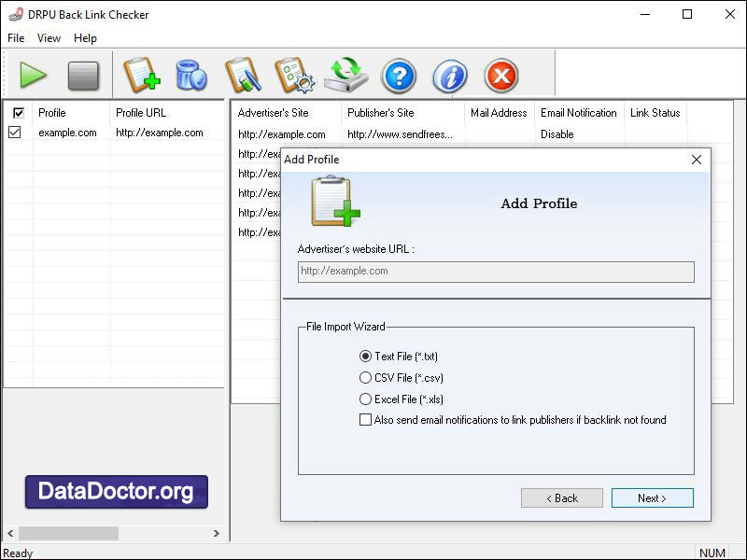Open the Add Profile tool
747x560 pixels.
(140, 76)
